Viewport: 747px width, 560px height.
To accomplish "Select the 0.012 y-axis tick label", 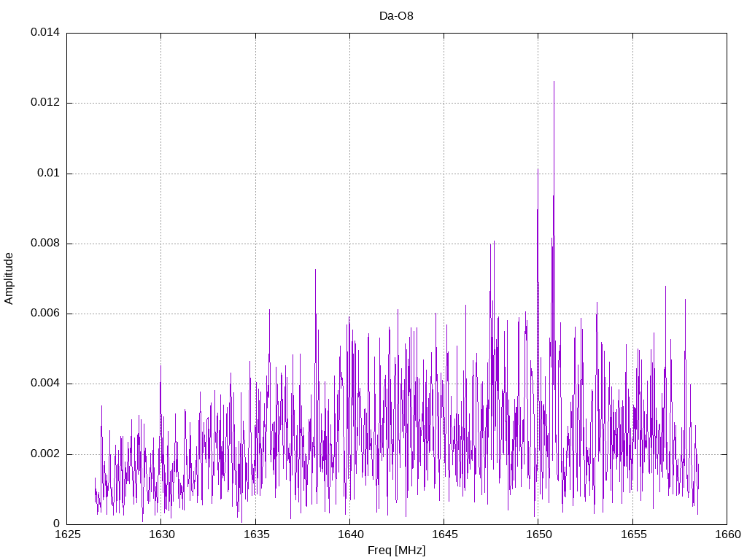I will 44,103.
